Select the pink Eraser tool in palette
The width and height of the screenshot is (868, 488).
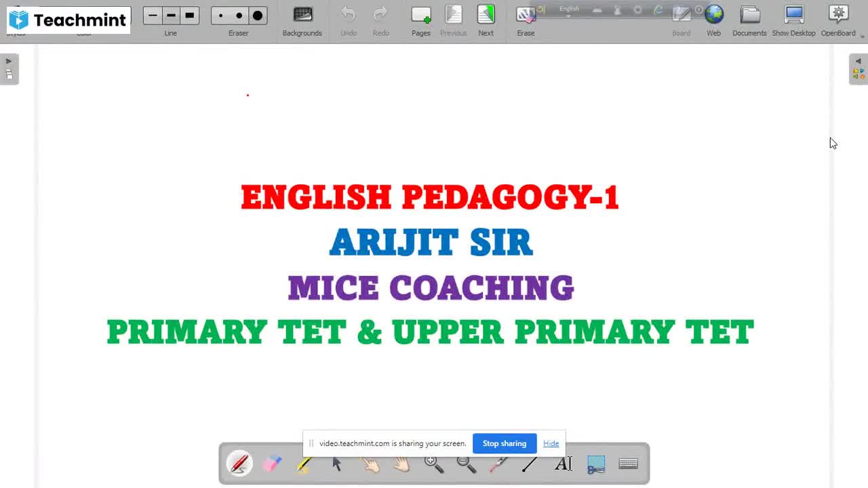[x=272, y=464]
